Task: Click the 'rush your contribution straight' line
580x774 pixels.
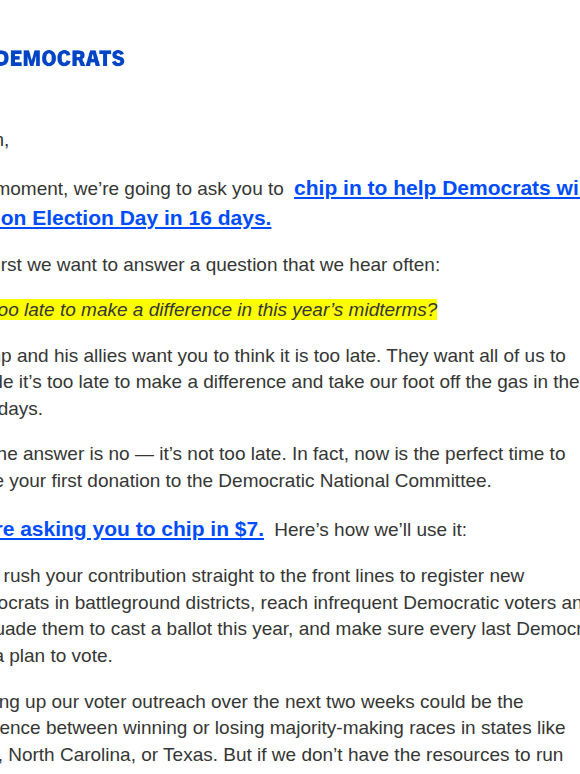Action: click(x=262, y=576)
